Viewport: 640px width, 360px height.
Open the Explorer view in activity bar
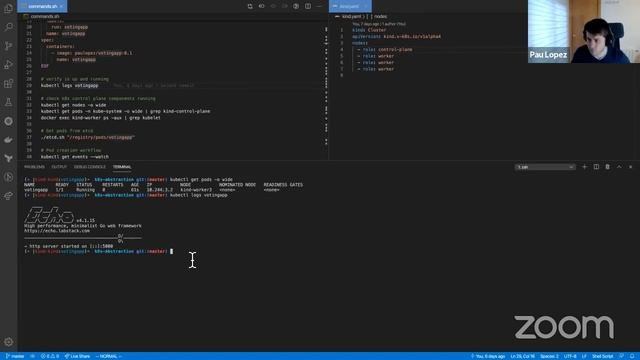pyautogui.click(x=8, y=8)
